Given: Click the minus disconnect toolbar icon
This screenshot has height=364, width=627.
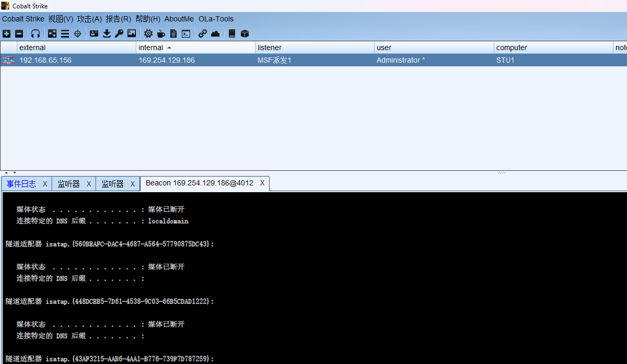Looking at the screenshot, I should point(19,34).
